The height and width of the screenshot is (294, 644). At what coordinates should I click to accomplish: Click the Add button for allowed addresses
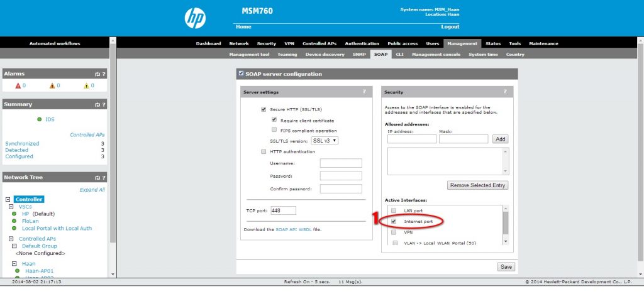point(500,139)
